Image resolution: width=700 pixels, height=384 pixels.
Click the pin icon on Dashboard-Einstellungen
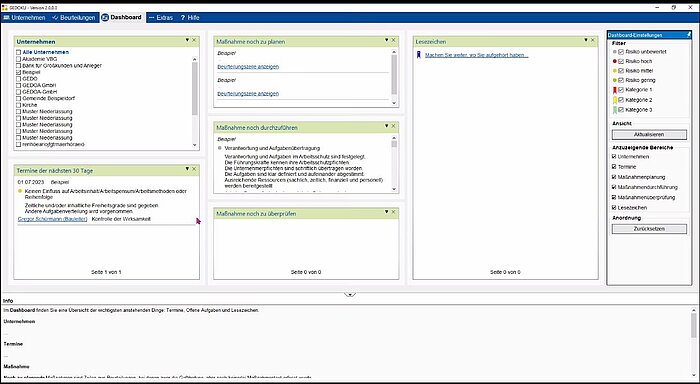coord(688,35)
